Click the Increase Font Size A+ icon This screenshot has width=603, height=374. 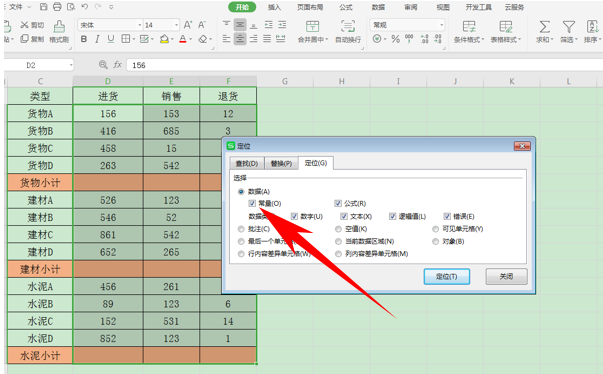click(188, 25)
